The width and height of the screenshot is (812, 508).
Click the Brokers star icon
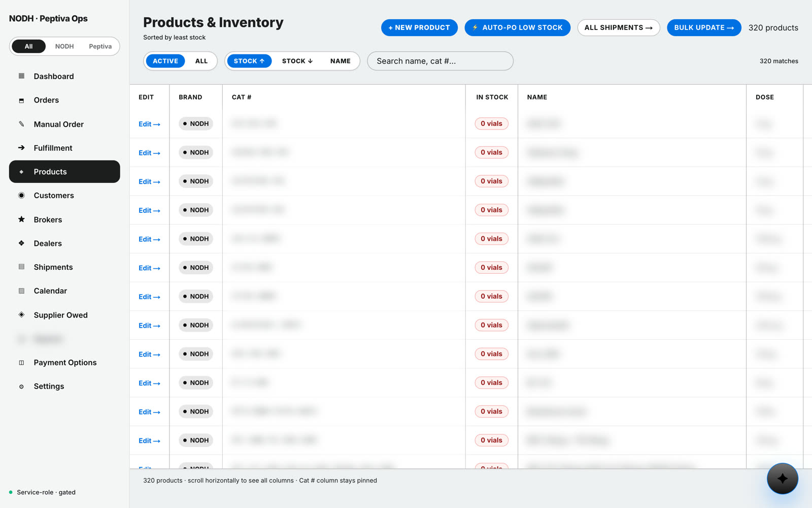pyautogui.click(x=21, y=219)
